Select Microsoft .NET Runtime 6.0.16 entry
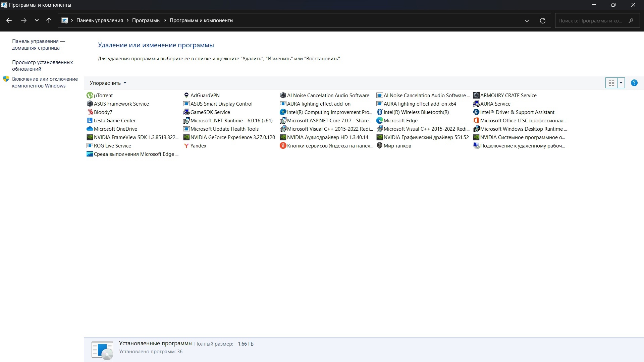Viewport: 644px width, 362px height. click(228, 121)
